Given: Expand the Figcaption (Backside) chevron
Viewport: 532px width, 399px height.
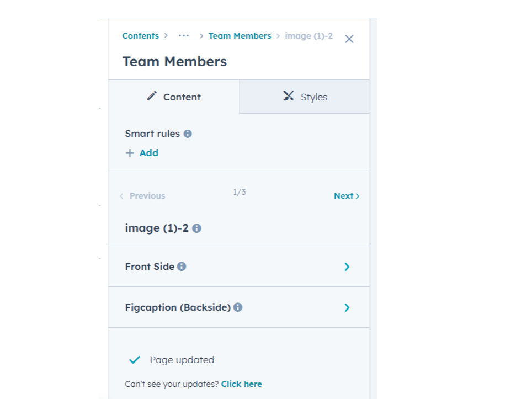Looking at the screenshot, I should click(x=347, y=308).
